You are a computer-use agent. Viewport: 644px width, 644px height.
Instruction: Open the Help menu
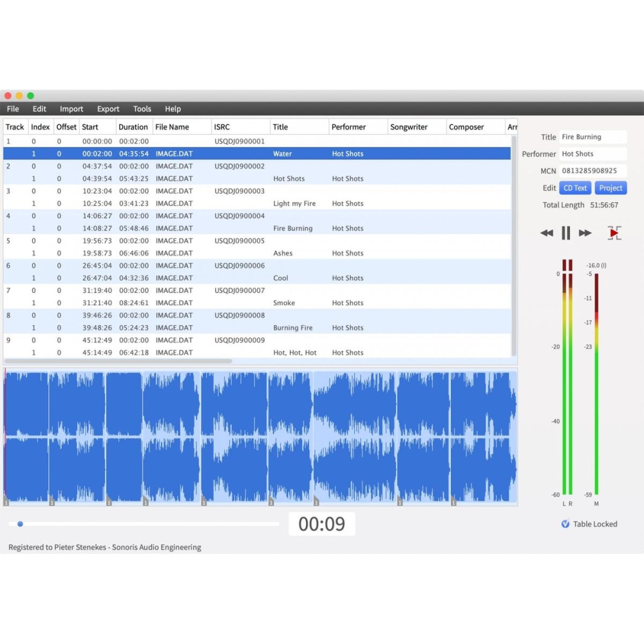click(x=173, y=109)
